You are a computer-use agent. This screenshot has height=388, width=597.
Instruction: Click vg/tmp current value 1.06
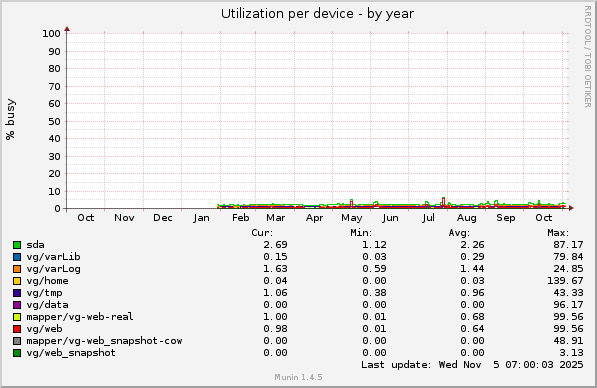pyautogui.click(x=275, y=293)
